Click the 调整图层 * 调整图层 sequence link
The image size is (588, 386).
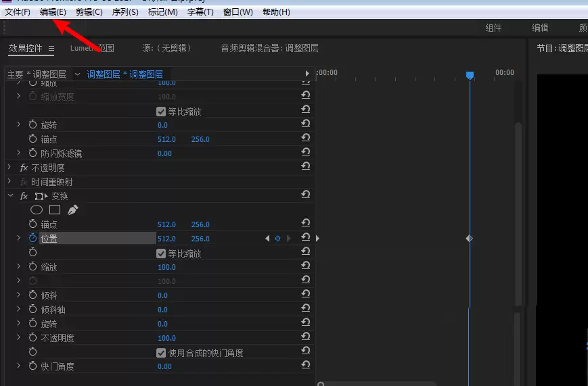click(125, 74)
